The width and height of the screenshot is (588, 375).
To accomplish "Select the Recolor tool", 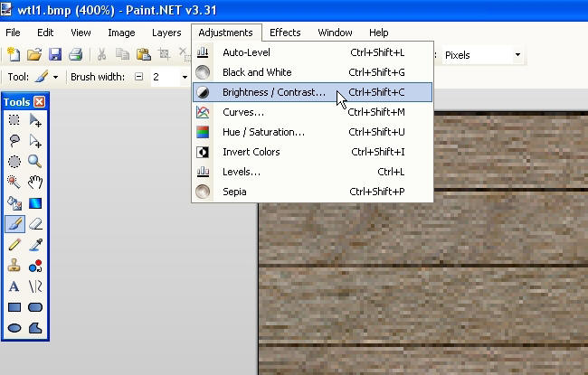I will tap(35, 266).
